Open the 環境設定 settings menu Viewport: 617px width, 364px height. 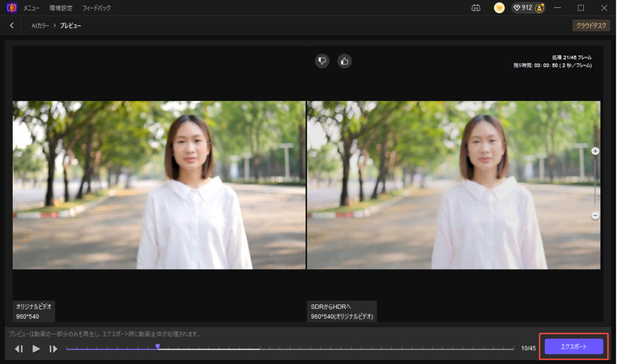pyautogui.click(x=62, y=7)
